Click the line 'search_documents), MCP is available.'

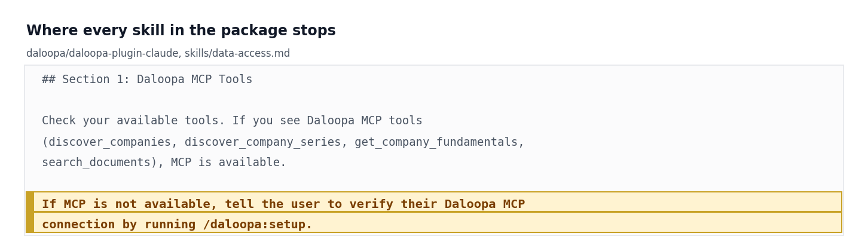click(x=164, y=163)
